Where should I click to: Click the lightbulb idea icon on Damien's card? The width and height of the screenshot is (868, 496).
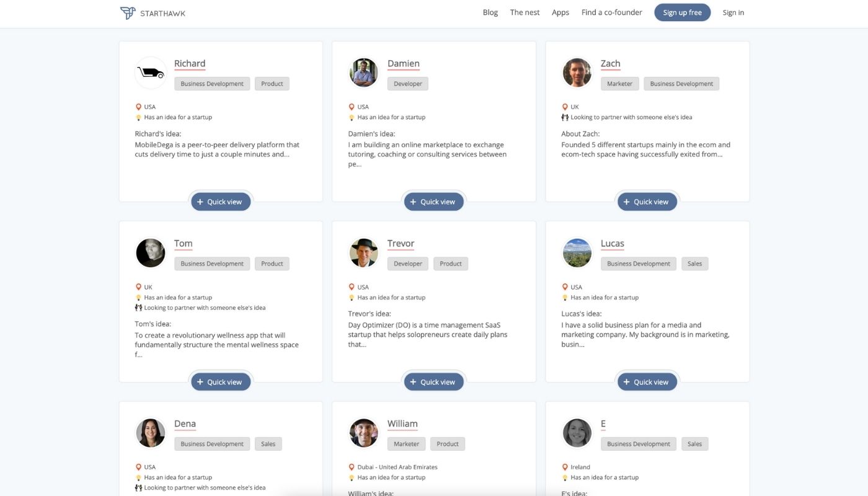(x=352, y=117)
